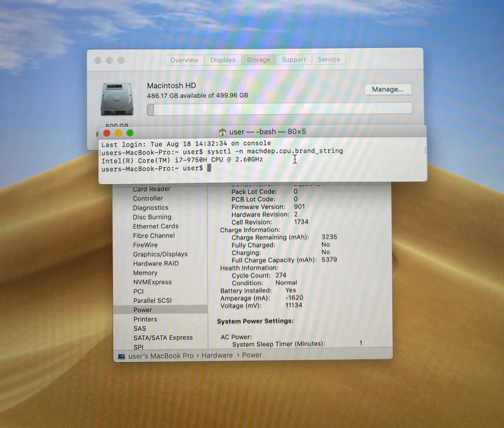Select NVMExpress in sidebar
The width and height of the screenshot is (504, 428).
coord(152,282)
